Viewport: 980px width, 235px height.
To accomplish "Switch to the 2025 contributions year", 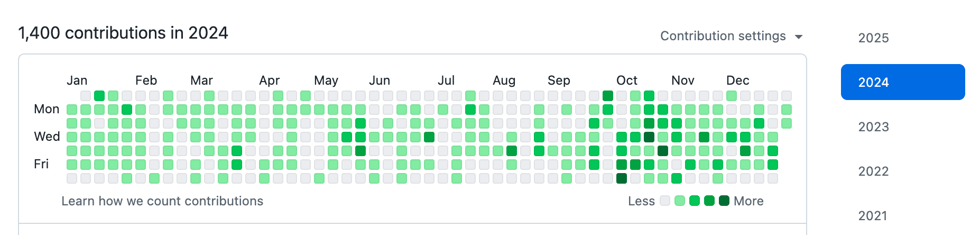I will (x=873, y=38).
